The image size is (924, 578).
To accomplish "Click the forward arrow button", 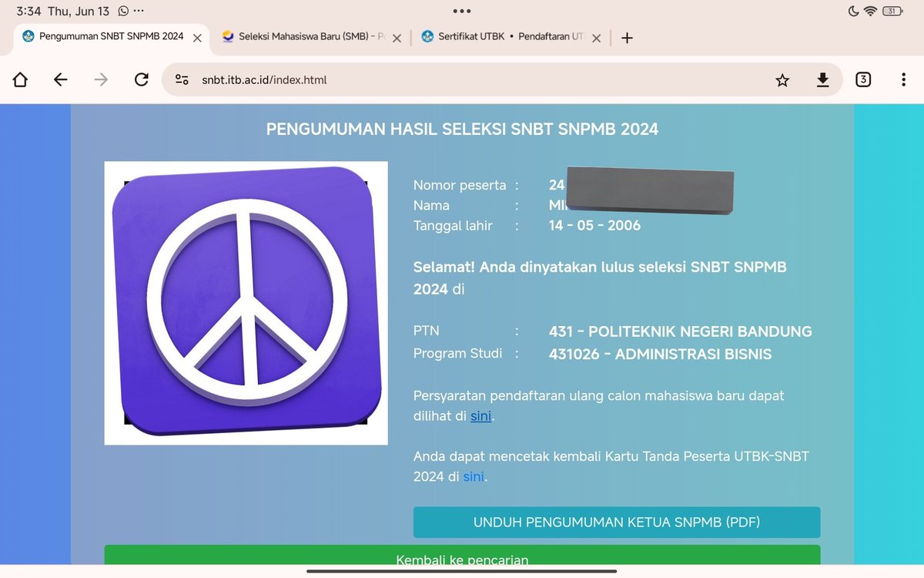I will pos(101,80).
